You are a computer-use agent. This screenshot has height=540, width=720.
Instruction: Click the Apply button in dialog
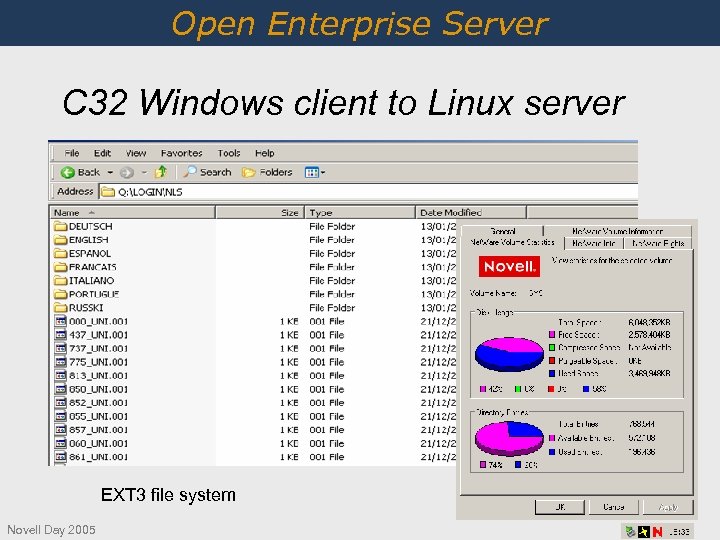(668, 507)
